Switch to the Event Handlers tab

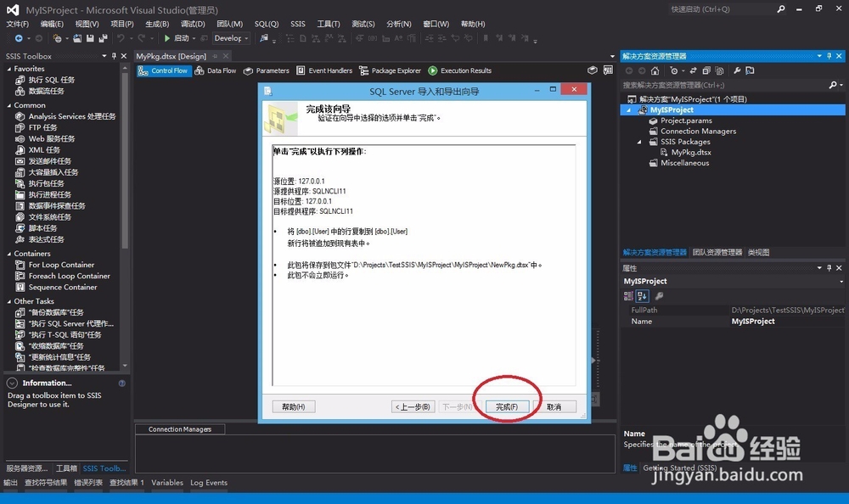(324, 70)
